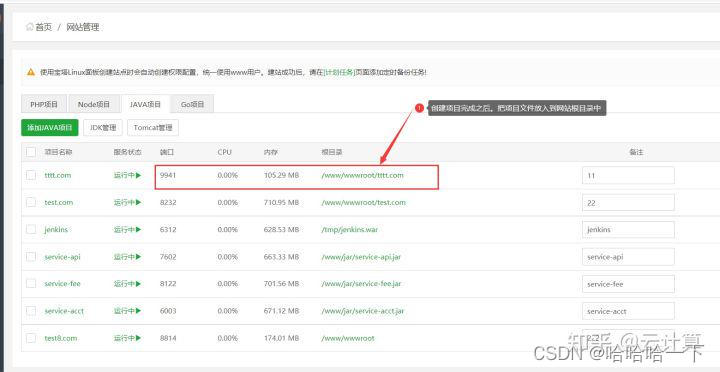The width and height of the screenshot is (720, 372).
Task: Tick the select-all checkbox in table header
Action: point(31,152)
